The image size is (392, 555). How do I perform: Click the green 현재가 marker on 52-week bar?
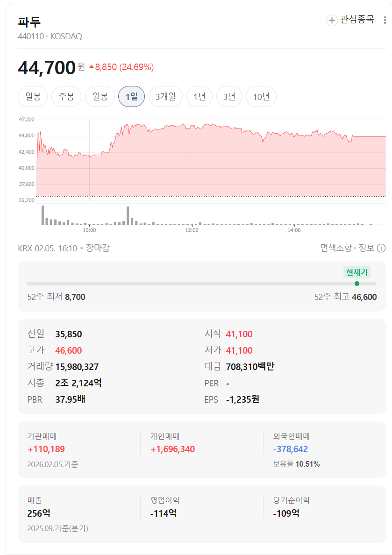357,284
